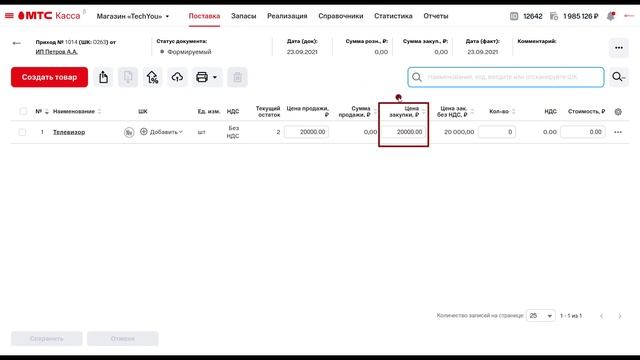
Task: Click the balance icon near 1 985 126 ₽
Action: tap(554, 16)
